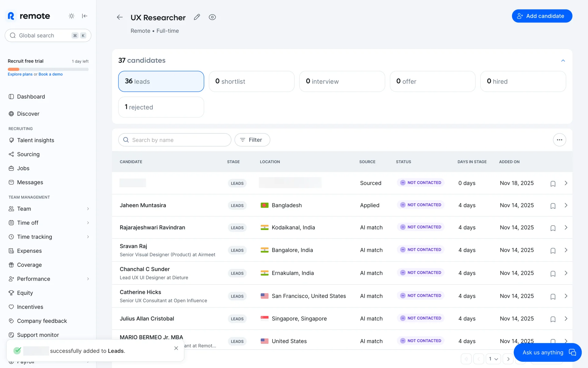This screenshot has width=588, height=368.
Task: Select the 1 rejected stage tab
Action: click(x=161, y=107)
